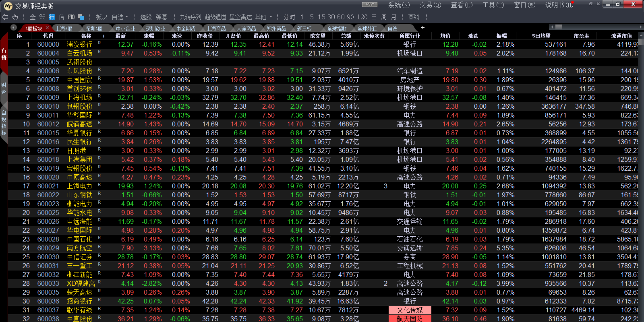The image size is (644, 322).
Task: Toggle the 日 daily period button
Action: (x=374, y=17)
